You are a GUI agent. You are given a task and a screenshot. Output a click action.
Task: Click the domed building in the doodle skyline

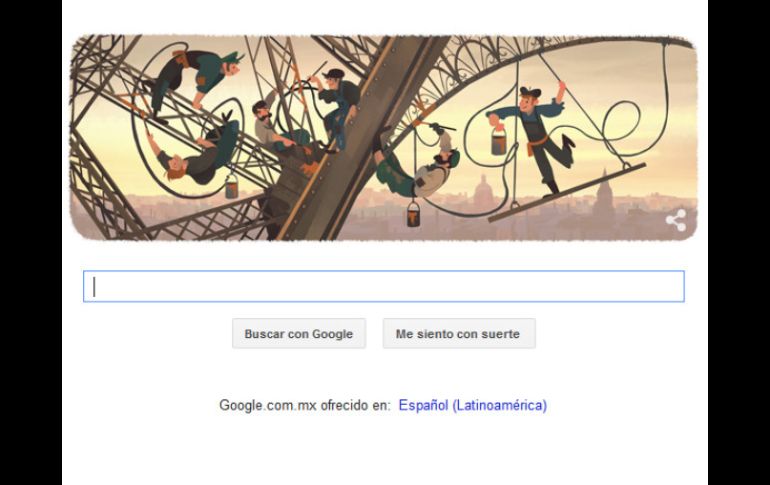[483, 192]
